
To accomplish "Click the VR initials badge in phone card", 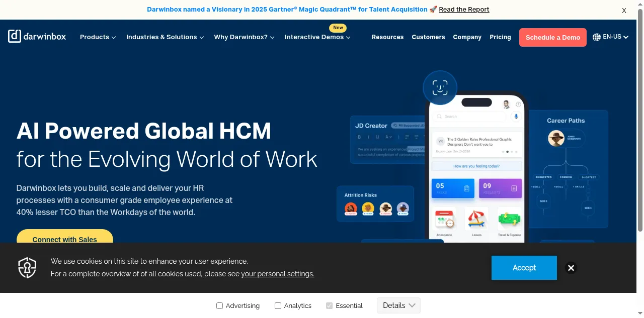I will 440,142.
